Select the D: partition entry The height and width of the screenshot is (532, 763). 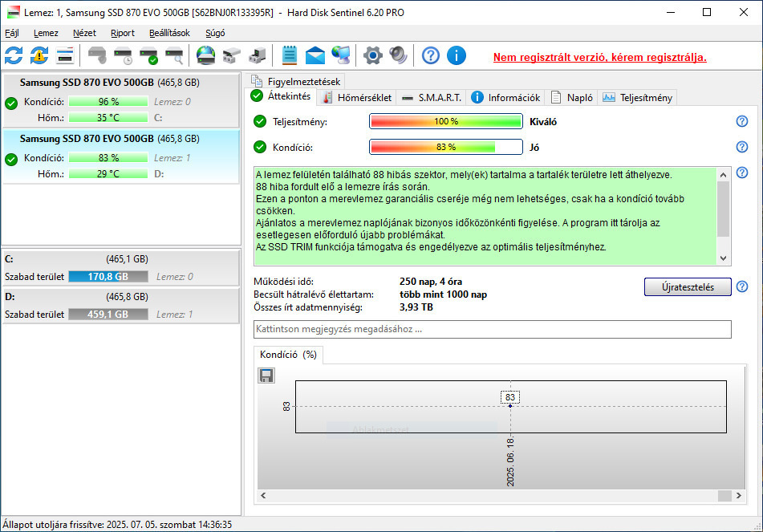click(121, 305)
